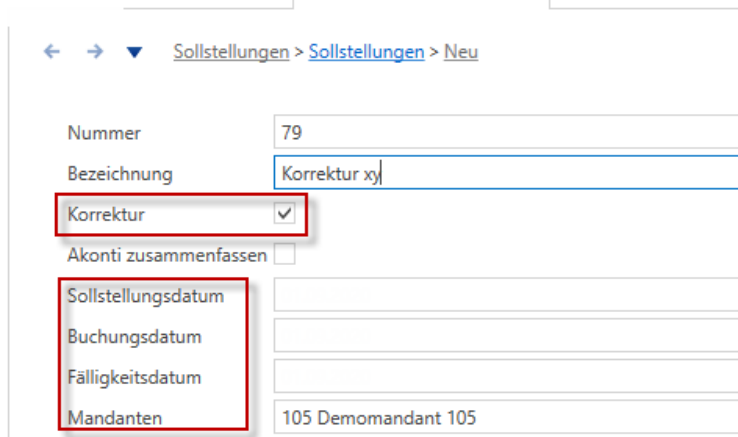Click the Bezeichnung label

pyautogui.click(x=120, y=174)
